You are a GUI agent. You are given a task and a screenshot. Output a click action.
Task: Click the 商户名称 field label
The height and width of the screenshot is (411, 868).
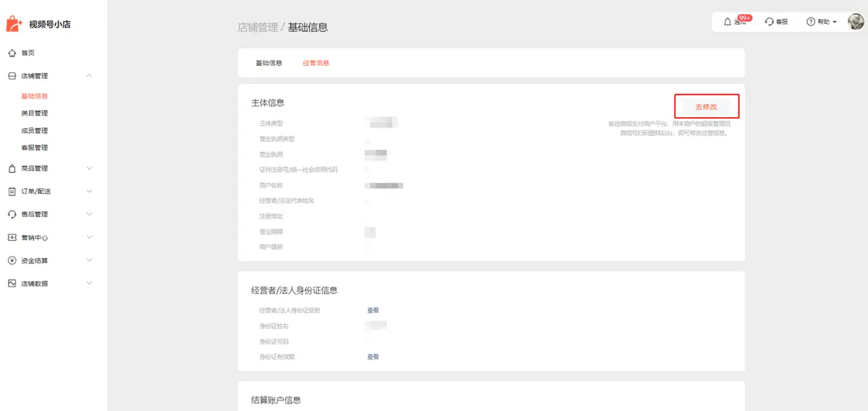point(271,185)
